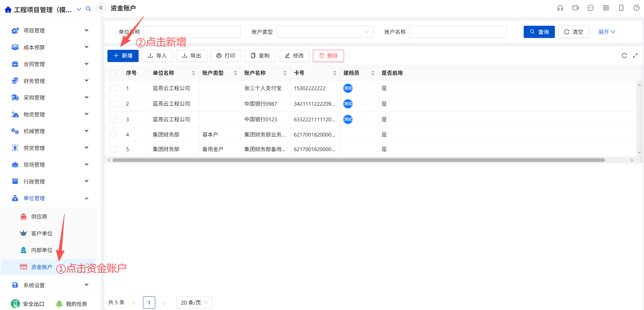Expand more filters via 展开

click(x=607, y=32)
